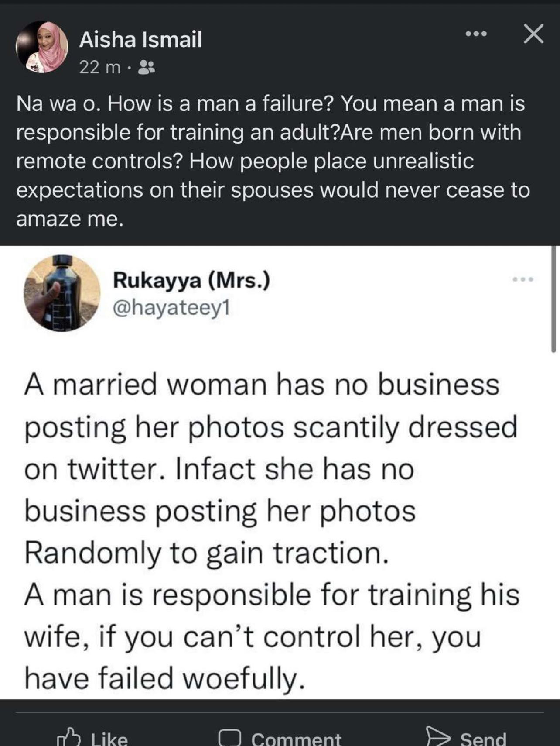Screen dimensions: 560x746
Task: Click Rukayya's bottle profile picture
Action: (x=62, y=293)
